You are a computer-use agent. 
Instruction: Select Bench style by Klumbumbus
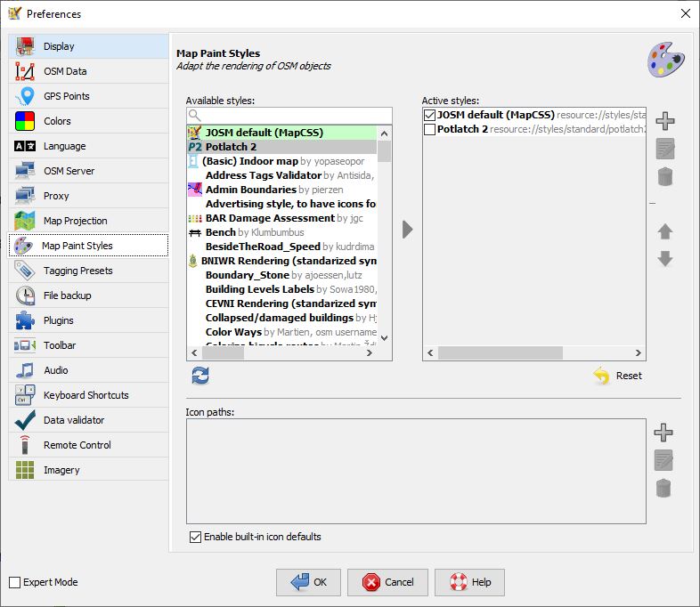(x=282, y=233)
